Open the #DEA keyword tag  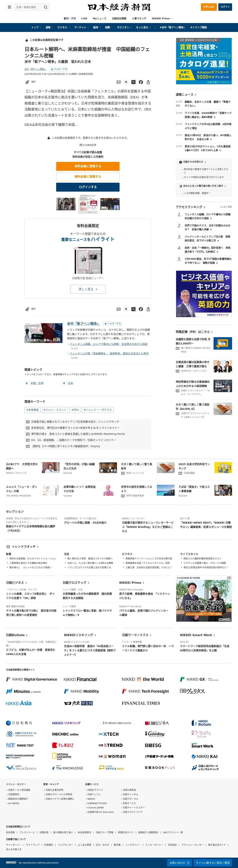75,410
